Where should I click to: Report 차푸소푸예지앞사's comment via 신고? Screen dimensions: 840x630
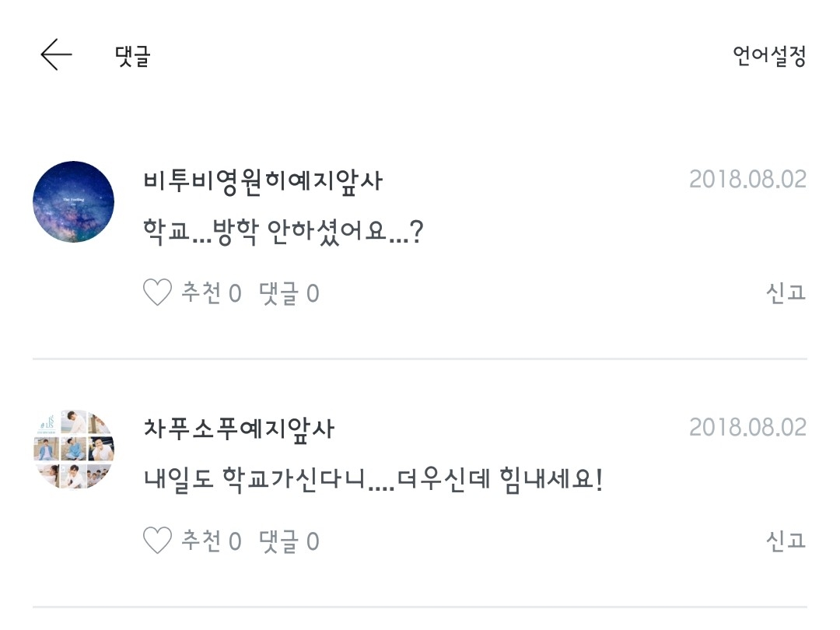785,540
